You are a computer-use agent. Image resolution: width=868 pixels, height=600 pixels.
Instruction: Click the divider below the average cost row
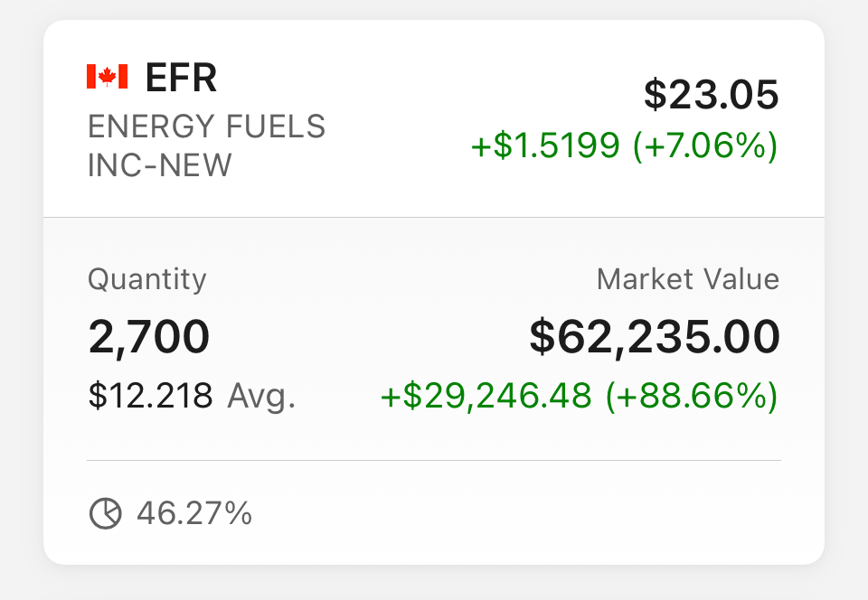pyautogui.click(x=434, y=460)
